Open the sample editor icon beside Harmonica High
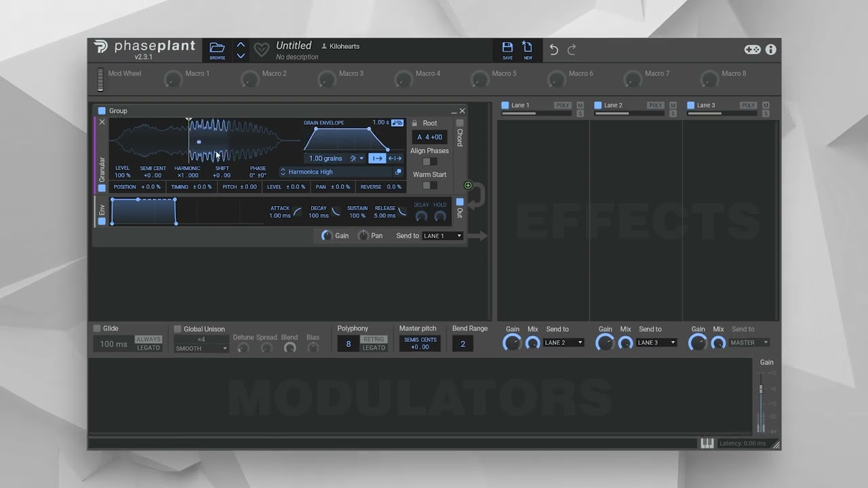868x488 pixels. [x=399, y=172]
